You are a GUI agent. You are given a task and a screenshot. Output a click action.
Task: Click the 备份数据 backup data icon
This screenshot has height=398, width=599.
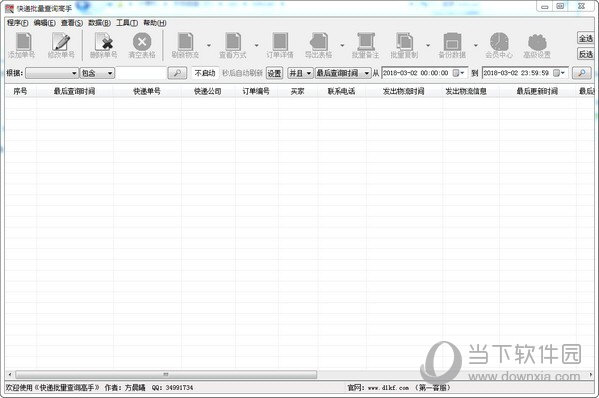click(452, 42)
